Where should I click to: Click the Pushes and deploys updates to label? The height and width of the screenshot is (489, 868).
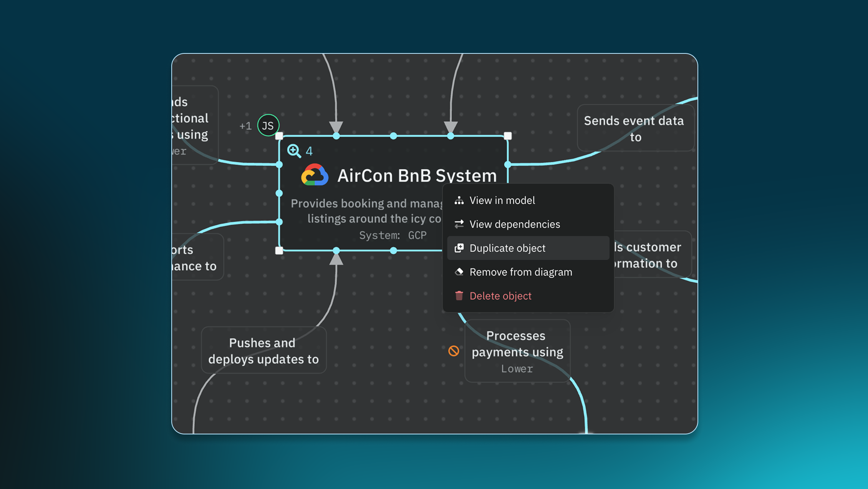[x=263, y=351]
